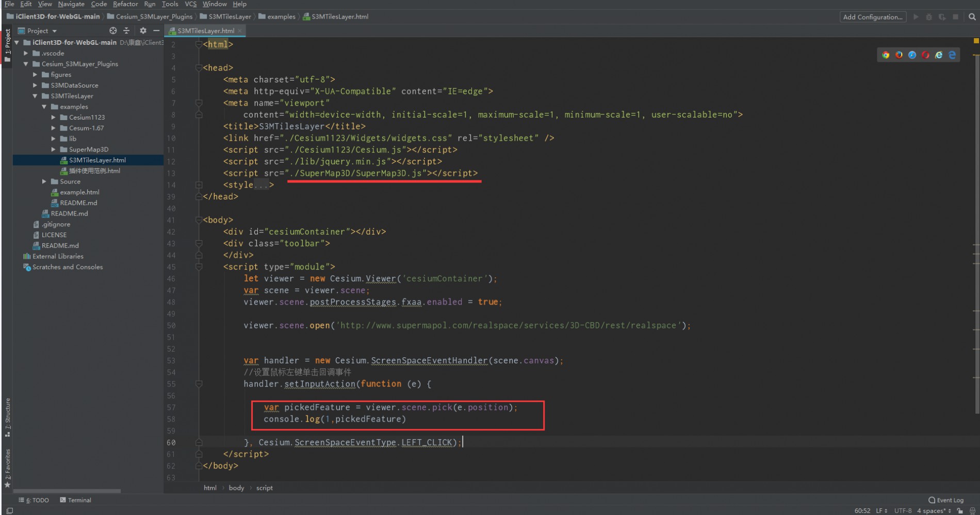Click Add Configuration button
Screen dimensions: 980x515
click(873, 17)
